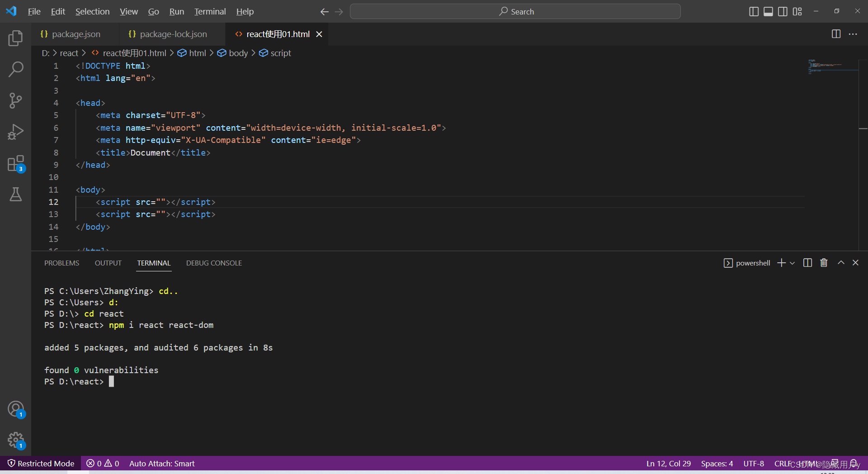This screenshot has width=868, height=474.
Task: Open editor More Actions ellipsis menu
Action: tap(853, 34)
